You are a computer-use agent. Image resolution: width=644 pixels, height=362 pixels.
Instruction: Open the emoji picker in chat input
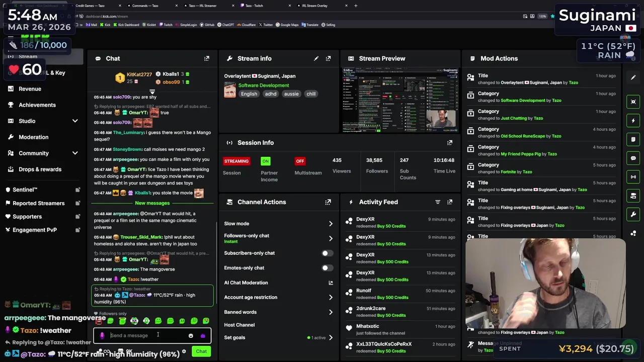coord(191,336)
